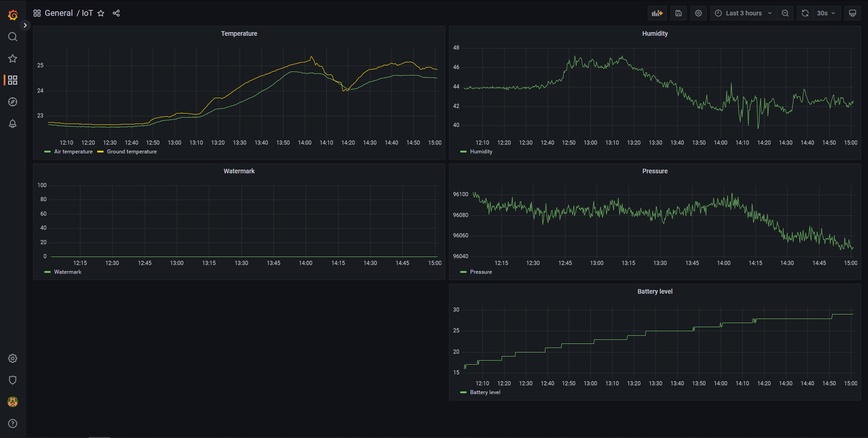
Task: Save the dashboard
Action: [679, 13]
